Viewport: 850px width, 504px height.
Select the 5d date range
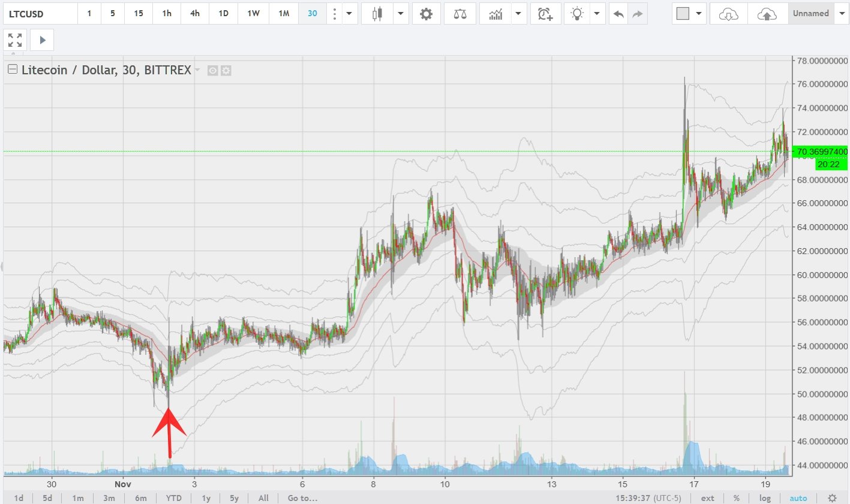click(x=47, y=498)
